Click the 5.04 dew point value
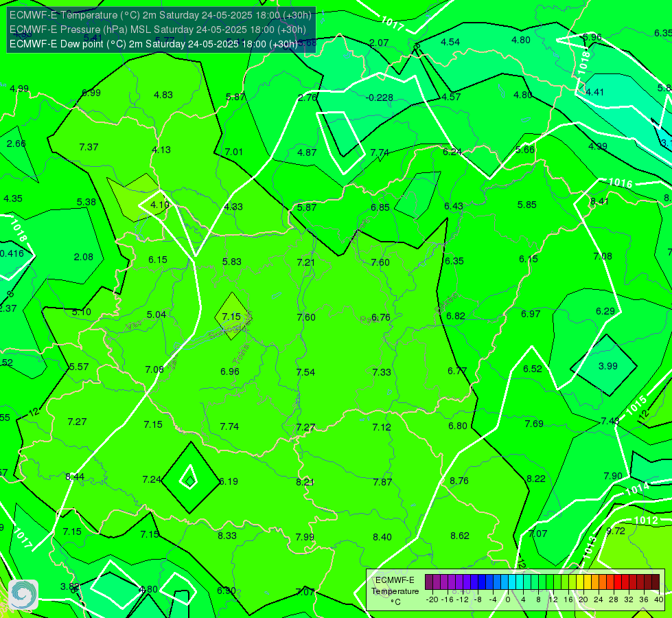The height and width of the screenshot is (618, 672). [157, 314]
